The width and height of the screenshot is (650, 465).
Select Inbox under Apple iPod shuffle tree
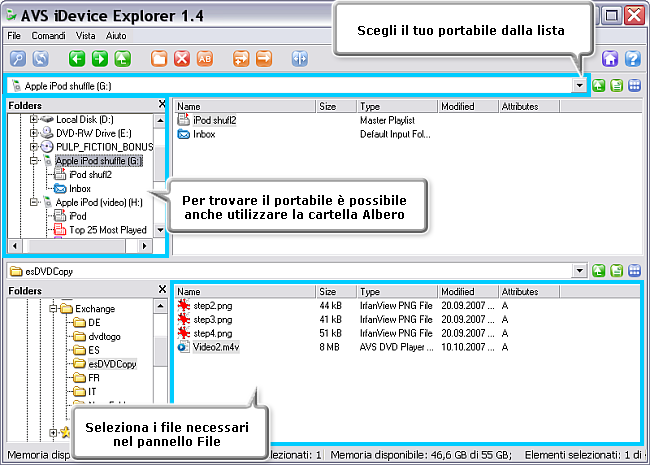click(x=80, y=189)
